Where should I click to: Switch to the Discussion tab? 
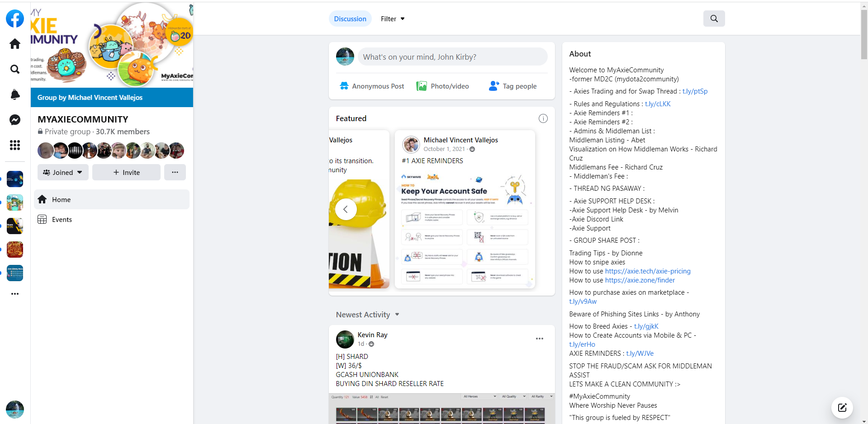point(350,19)
